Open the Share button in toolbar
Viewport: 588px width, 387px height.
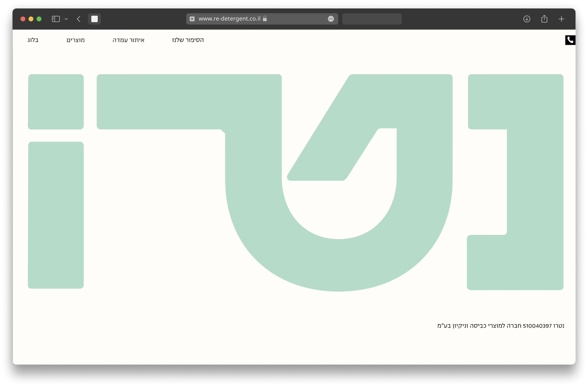coord(545,19)
